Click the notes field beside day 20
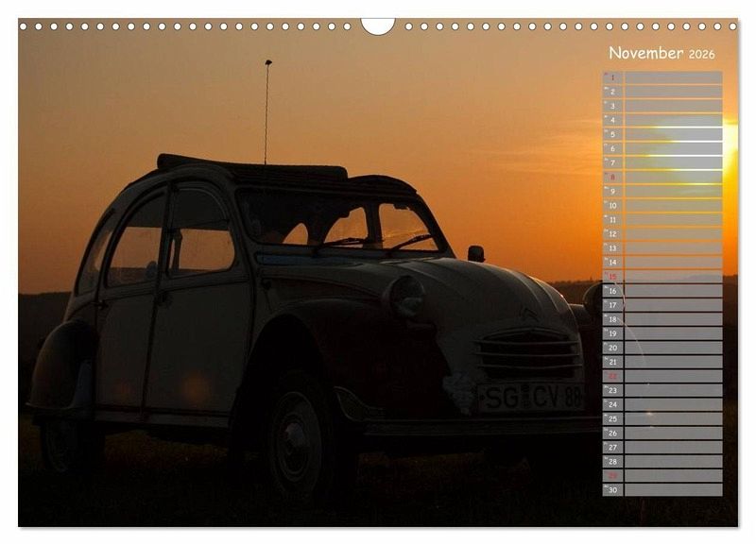This screenshot has height=545, width=756. pos(674,348)
